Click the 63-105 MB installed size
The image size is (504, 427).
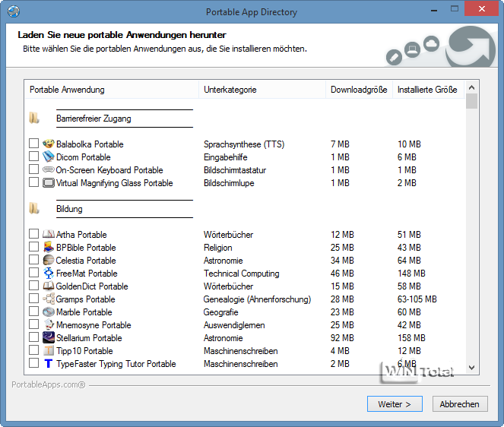coord(417,299)
